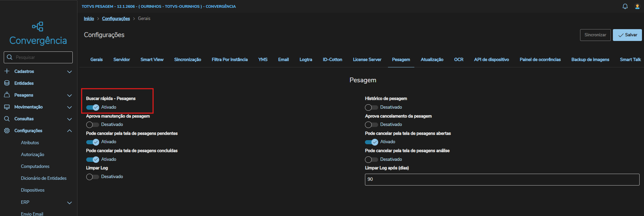Image resolution: width=644 pixels, height=216 pixels.
Task: Click the Movimentação monitor icon
Action: click(7, 107)
